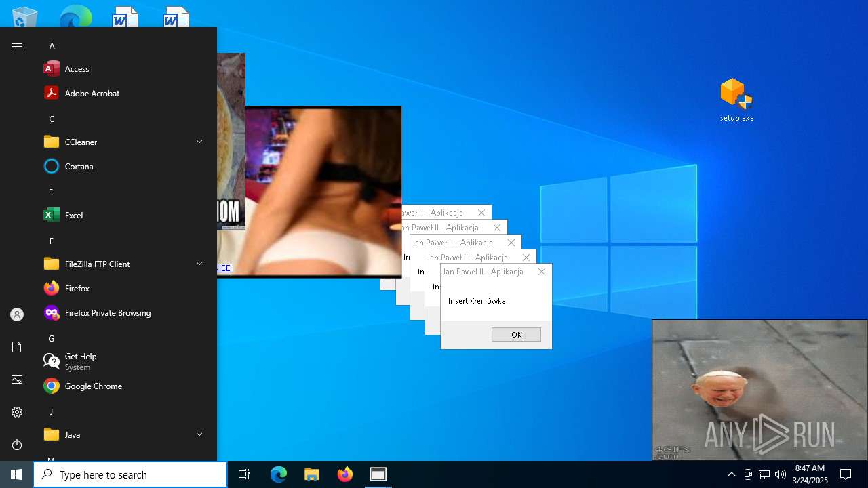This screenshot has height=488, width=868.
Task: Open the volume control in the tray
Action: point(781,474)
